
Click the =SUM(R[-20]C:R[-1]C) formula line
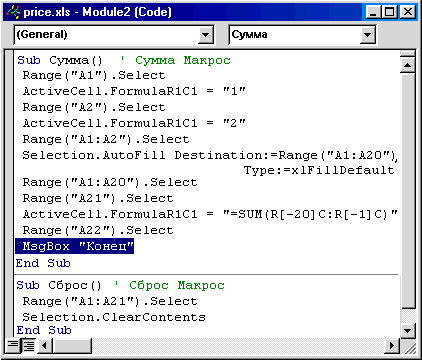(210, 214)
